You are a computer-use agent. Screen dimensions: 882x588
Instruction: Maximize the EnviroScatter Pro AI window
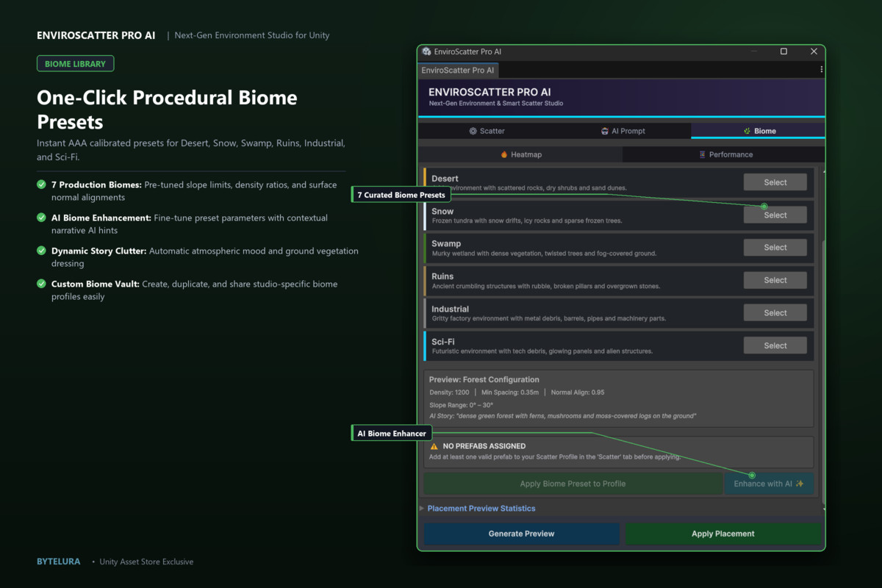[784, 51]
